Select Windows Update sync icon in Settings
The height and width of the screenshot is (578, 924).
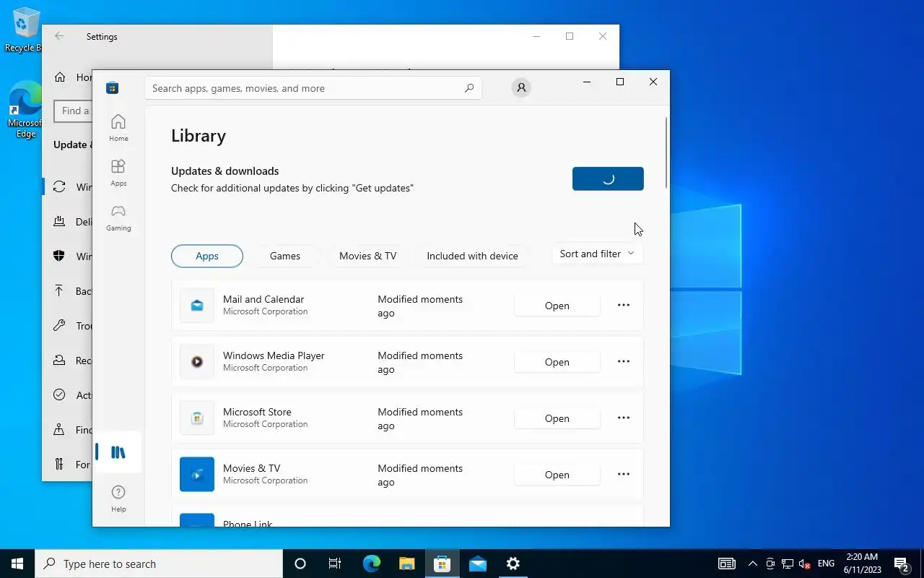pos(59,187)
